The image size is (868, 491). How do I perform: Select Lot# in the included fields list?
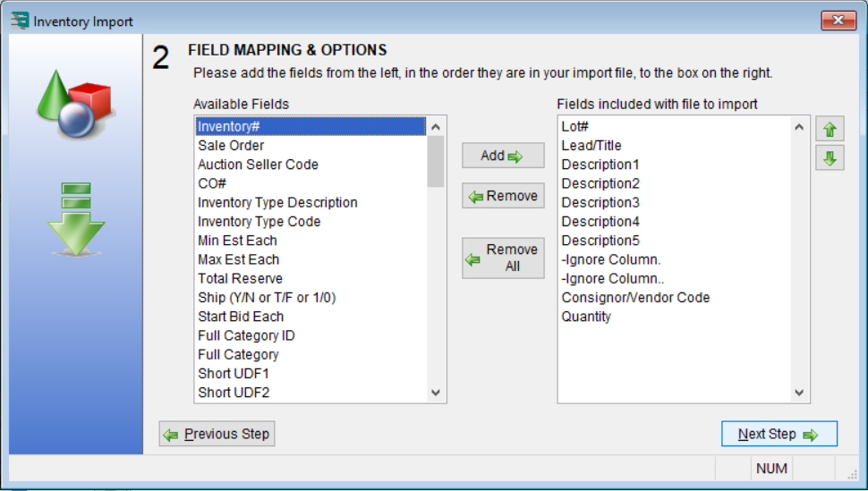coord(574,127)
